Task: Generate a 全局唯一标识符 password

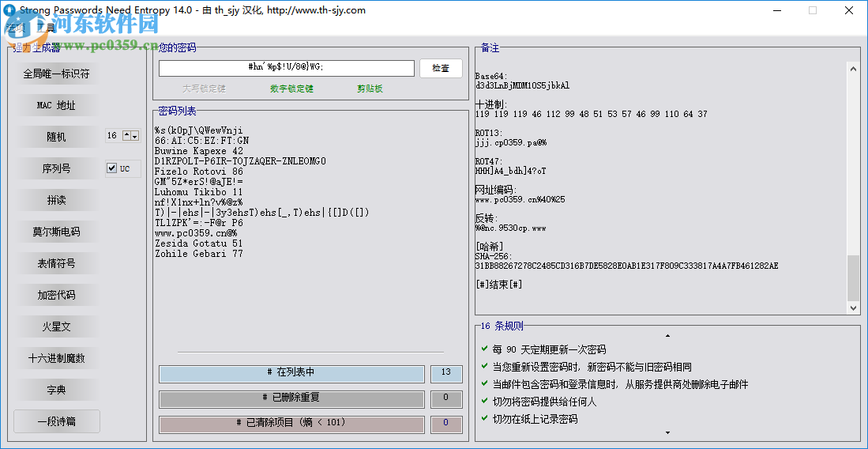Action: pyautogui.click(x=56, y=74)
